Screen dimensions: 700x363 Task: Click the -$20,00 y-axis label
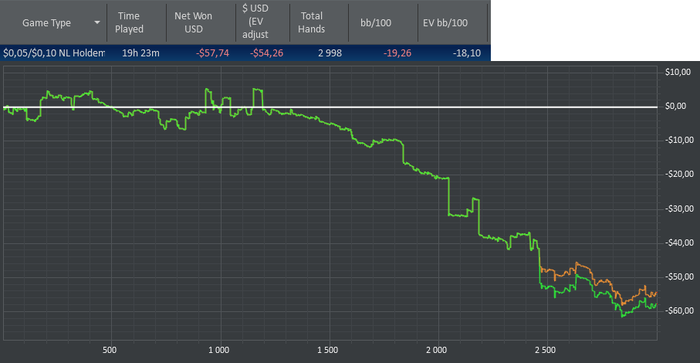click(679, 174)
